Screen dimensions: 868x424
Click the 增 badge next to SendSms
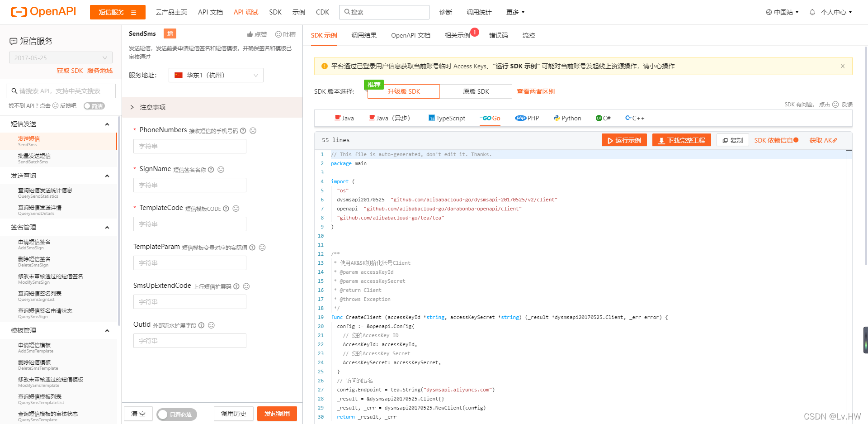click(x=170, y=33)
